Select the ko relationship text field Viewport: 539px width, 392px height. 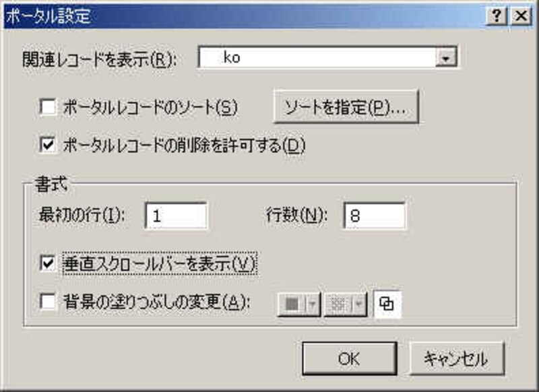tap(317, 57)
